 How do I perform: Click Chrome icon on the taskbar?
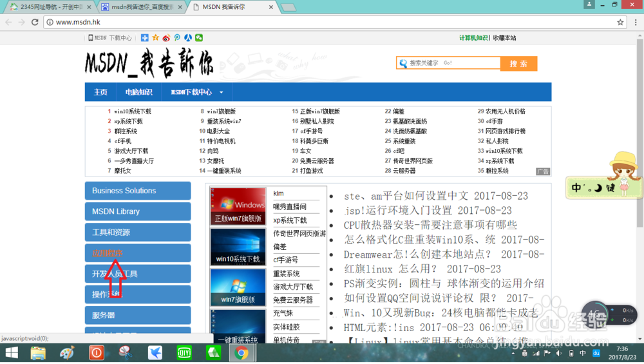[x=242, y=353]
